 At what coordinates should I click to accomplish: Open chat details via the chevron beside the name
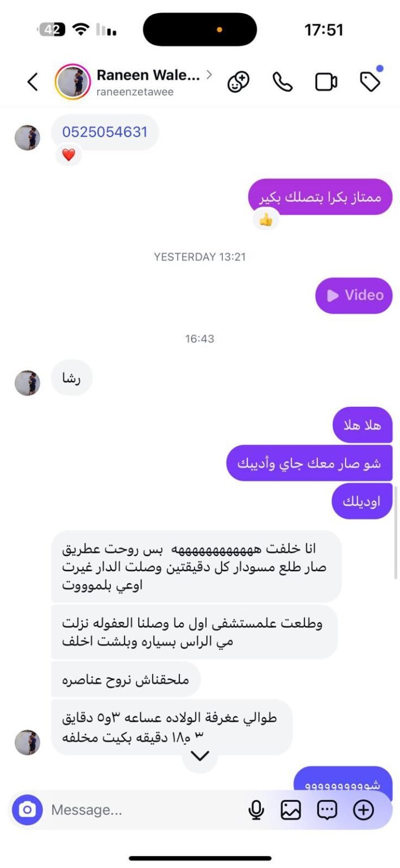[209, 74]
